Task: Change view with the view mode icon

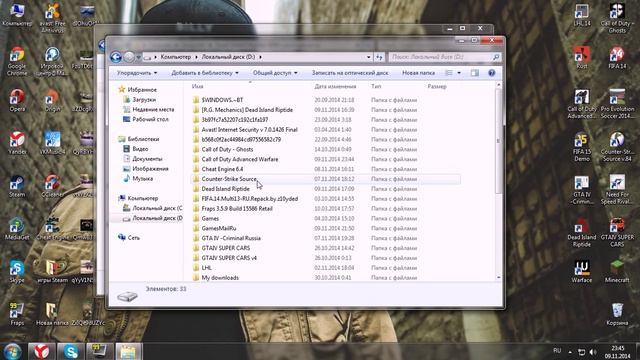Action: 449,73
